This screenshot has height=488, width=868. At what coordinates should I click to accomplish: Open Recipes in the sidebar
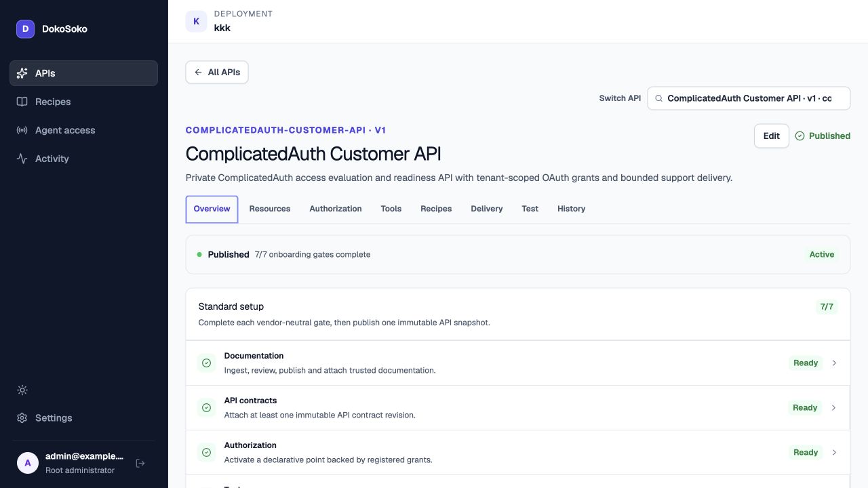click(83, 102)
